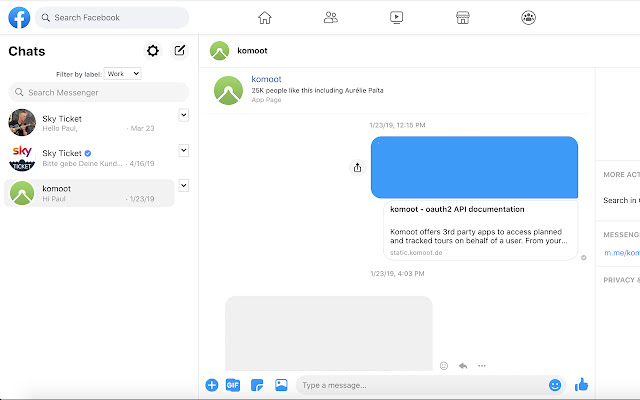Click the "Search in" conversation option
The height and width of the screenshot is (400, 640).
tap(621, 200)
